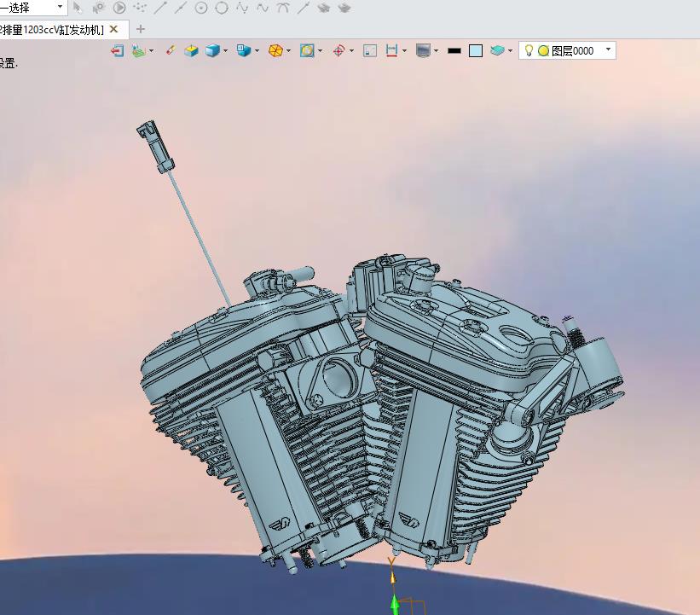Switch to the 1203ccV缸发动机 document tab
The height and width of the screenshot is (615, 700).
point(52,30)
